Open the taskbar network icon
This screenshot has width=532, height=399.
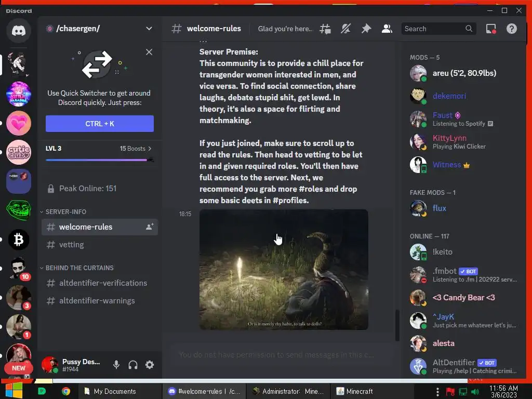click(x=463, y=392)
